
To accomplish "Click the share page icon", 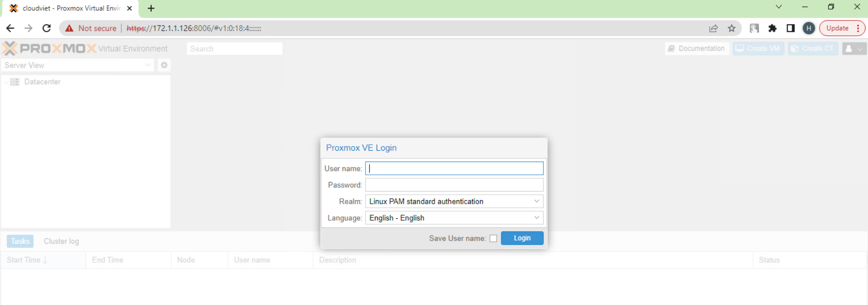I will coord(713,28).
